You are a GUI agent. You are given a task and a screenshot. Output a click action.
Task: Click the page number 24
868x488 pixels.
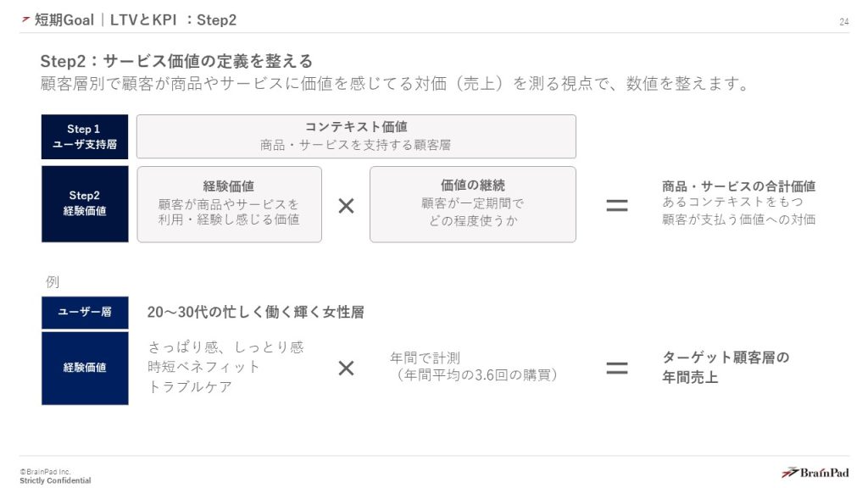[843, 22]
